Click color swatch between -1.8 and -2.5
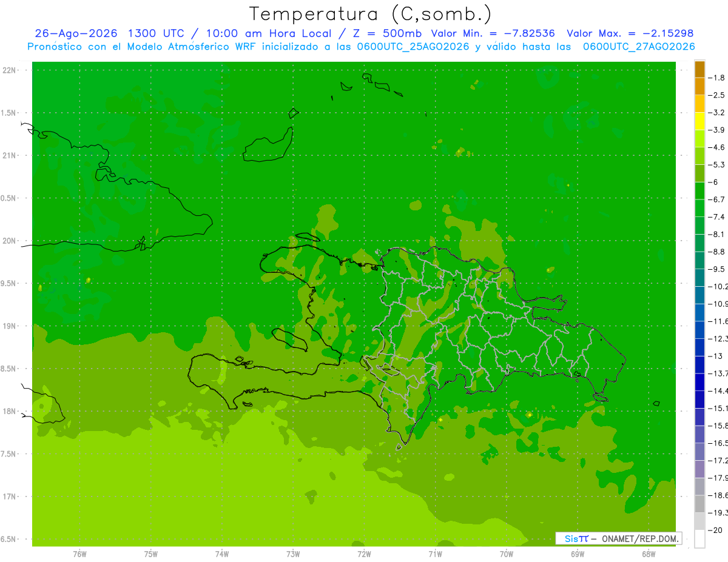Screen dimensions: 728x562 pyautogui.click(x=699, y=86)
